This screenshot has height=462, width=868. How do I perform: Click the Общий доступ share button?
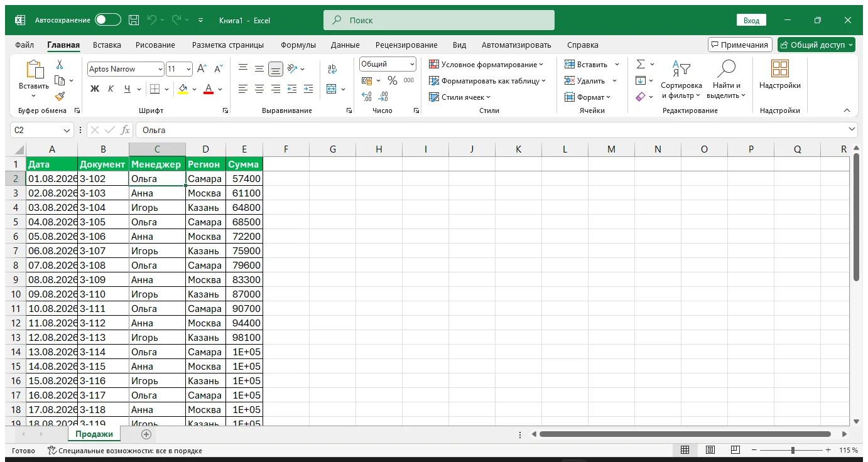coord(816,45)
